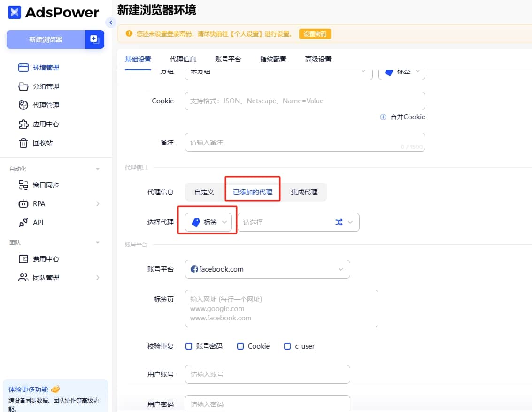
Task: Click the 费用中心 wallet icon
Action: [23, 259]
